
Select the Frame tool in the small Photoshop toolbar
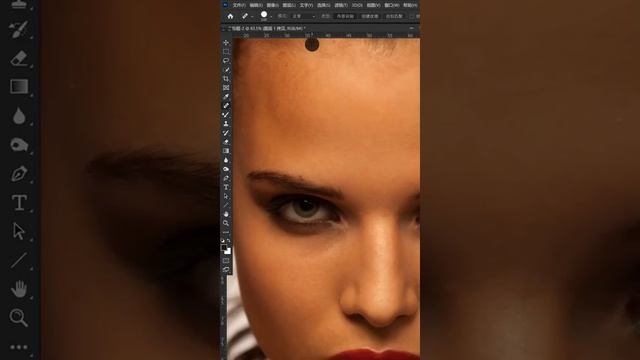coord(226,87)
